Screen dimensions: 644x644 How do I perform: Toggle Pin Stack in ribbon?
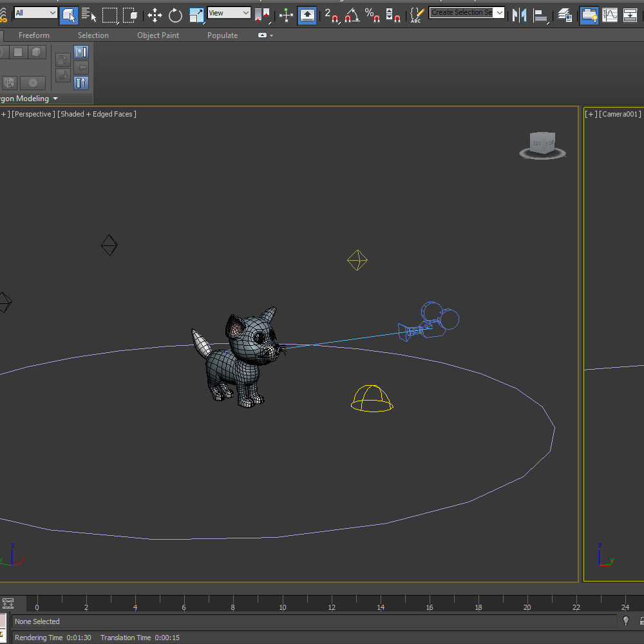pos(81,68)
